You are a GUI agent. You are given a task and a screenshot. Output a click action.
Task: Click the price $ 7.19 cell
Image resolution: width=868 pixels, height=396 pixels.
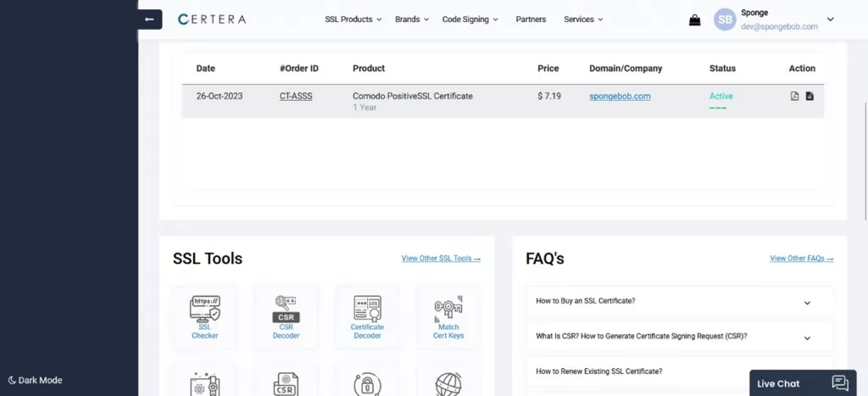[x=549, y=96]
